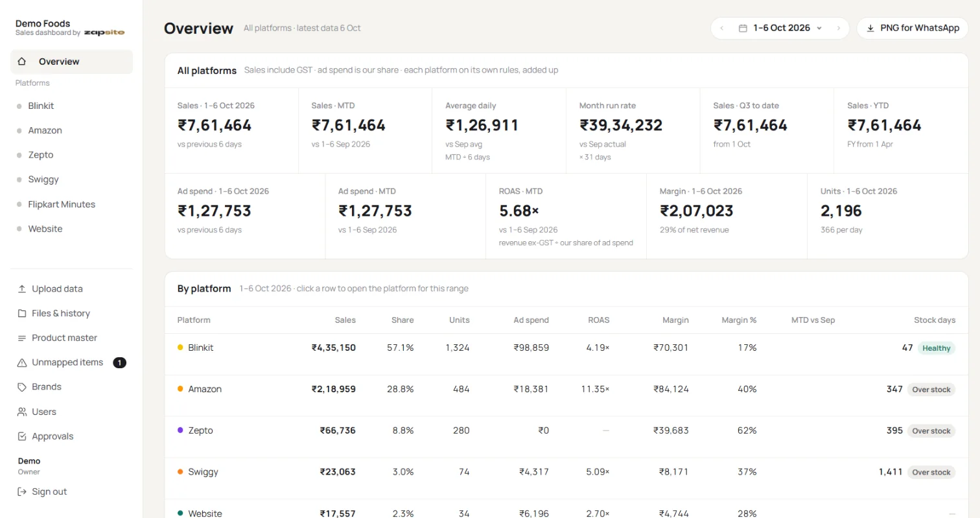Viewport: 980px width, 518px height.
Task: Click the Approvals checkmark icon
Action: pos(22,437)
